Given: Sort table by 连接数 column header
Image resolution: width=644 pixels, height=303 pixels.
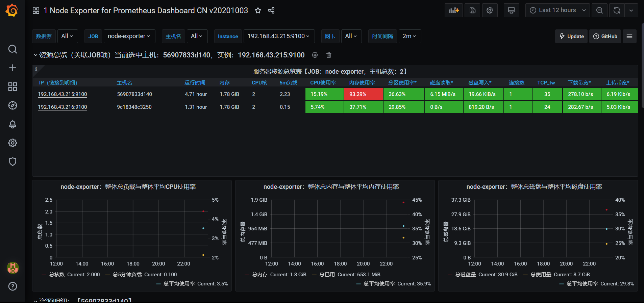Looking at the screenshot, I should 517,83.
